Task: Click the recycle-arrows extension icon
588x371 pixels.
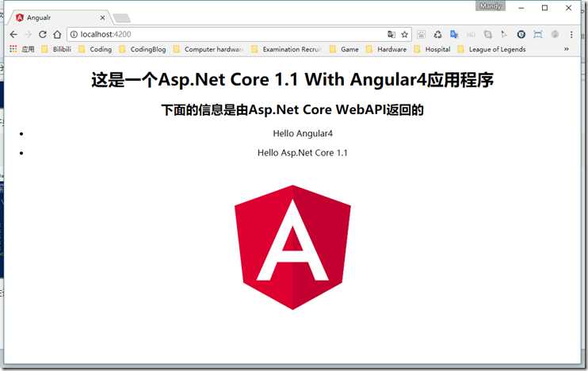Action: 437,35
